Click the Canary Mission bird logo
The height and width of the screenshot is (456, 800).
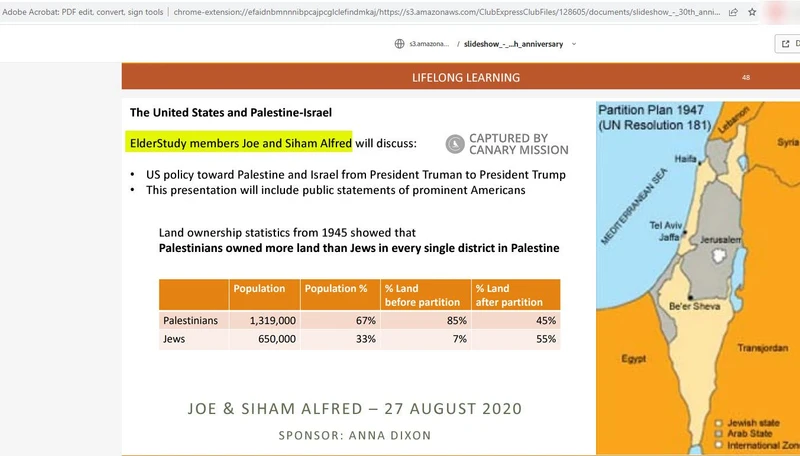tap(455, 144)
